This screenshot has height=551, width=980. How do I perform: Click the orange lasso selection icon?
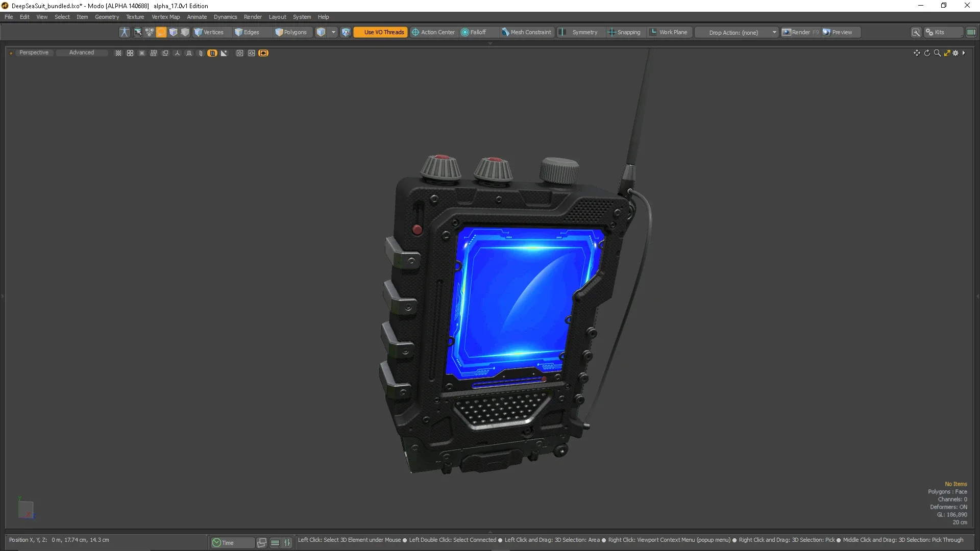click(161, 32)
